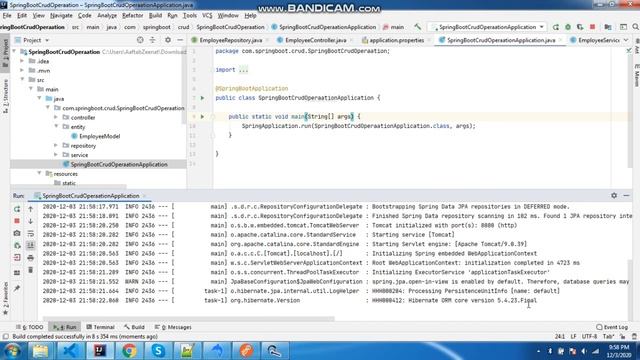The height and width of the screenshot is (360, 640).
Task: Expand the .idea folder
Action: tap(22, 61)
